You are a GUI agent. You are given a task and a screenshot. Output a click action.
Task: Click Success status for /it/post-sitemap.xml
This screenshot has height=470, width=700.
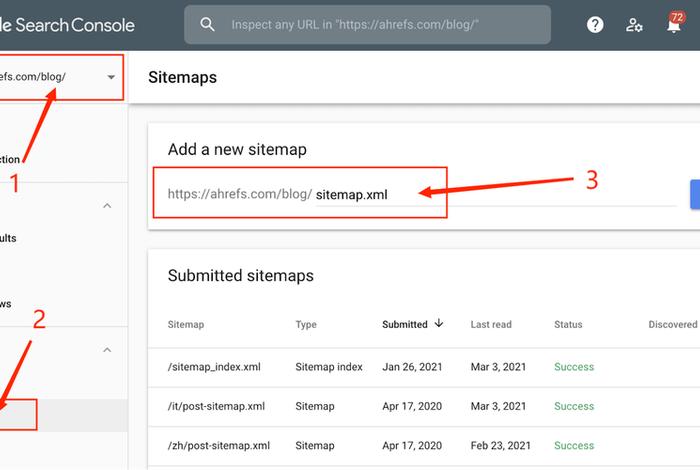(574, 406)
